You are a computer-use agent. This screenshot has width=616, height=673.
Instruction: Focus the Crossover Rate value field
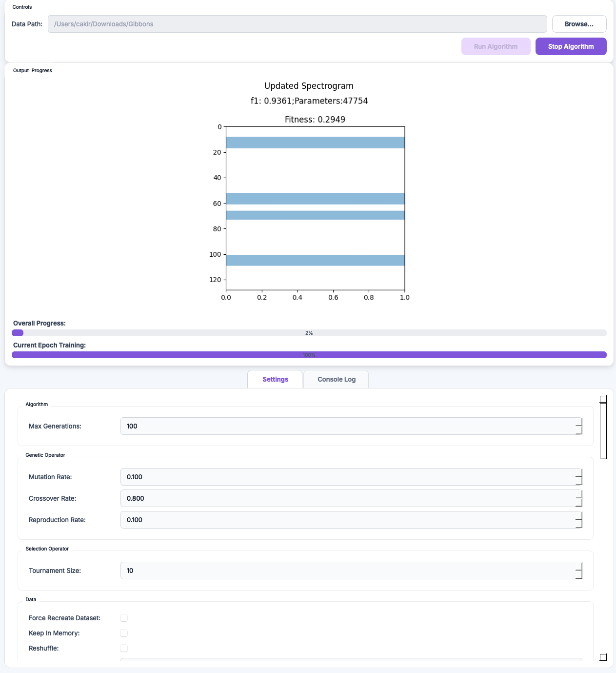click(348, 498)
